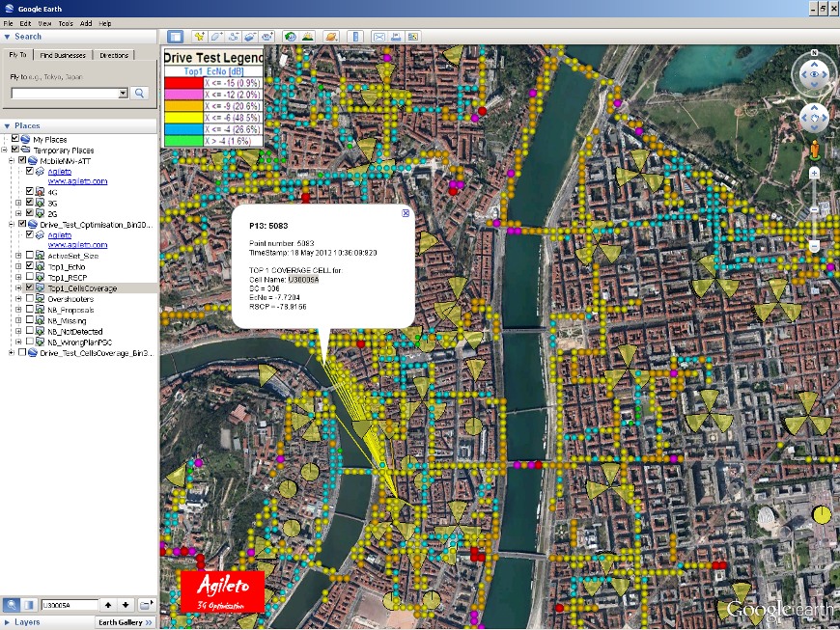
Task: Click the email toolbar icon
Action: point(378,37)
